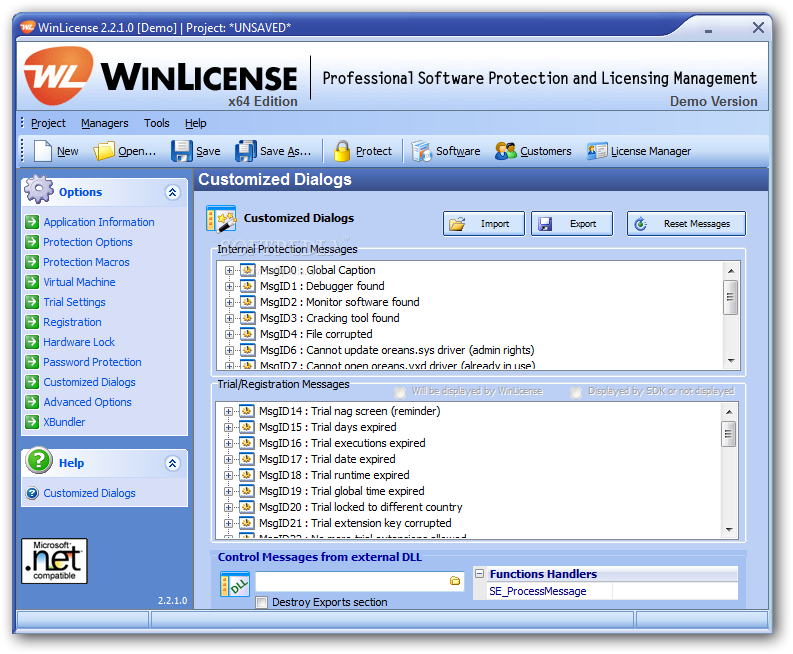Click Trial/Registration Messages scrollbar thumb
Screen dimensions: 793x654
tap(729, 433)
